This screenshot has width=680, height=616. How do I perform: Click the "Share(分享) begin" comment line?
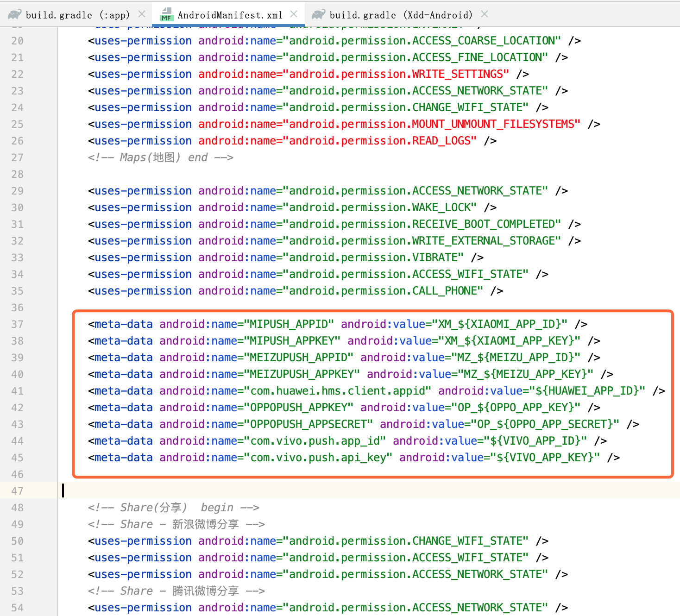pyautogui.click(x=173, y=508)
